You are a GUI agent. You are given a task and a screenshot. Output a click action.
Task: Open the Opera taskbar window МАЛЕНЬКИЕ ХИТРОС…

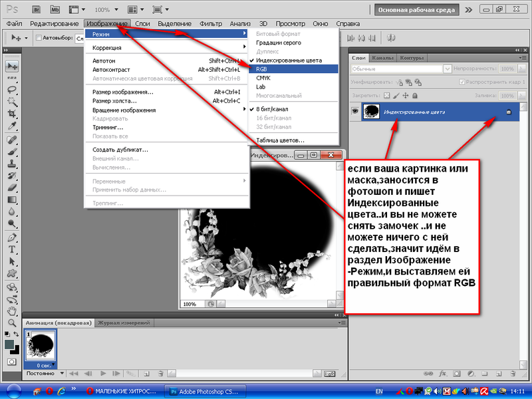tap(122, 391)
